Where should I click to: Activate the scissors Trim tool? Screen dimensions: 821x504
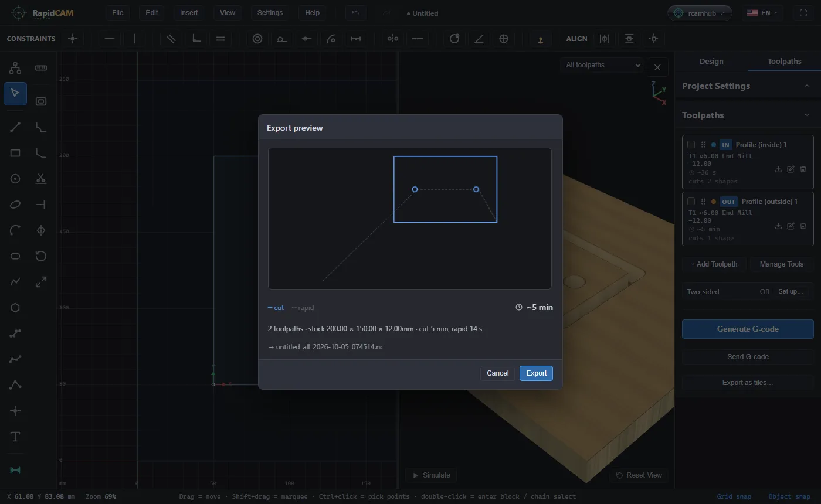click(41, 179)
